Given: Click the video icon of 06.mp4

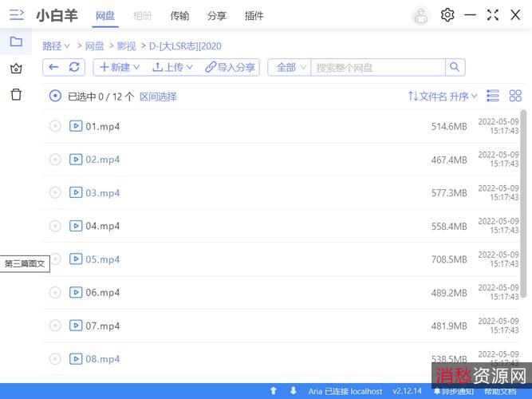Looking at the screenshot, I should click(76, 292).
